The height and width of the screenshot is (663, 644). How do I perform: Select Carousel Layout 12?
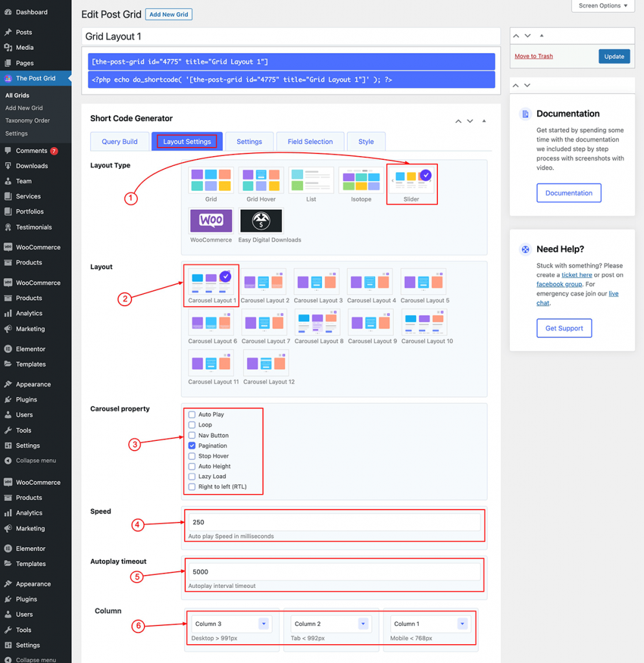pyautogui.click(x=266, y=363)
